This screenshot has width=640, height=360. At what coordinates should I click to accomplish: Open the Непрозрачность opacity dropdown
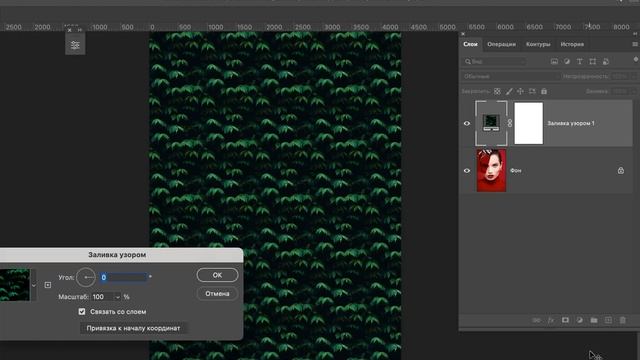point(633,76)
